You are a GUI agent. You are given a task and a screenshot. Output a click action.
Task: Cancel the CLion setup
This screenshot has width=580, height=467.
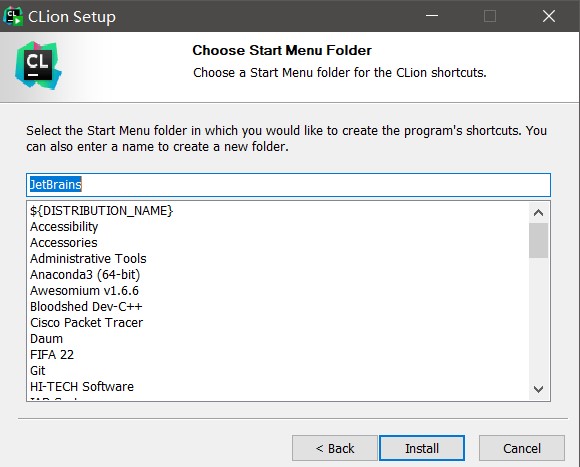522,448
